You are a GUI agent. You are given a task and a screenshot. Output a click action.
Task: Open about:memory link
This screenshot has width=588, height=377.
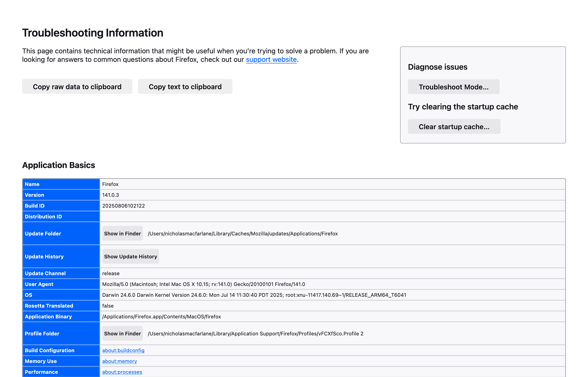click(x=120, y=361)
